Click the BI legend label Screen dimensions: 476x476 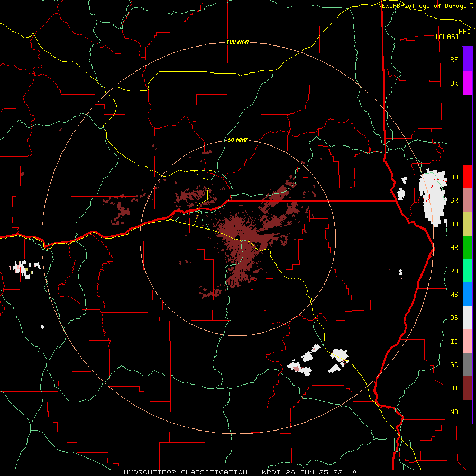(454, 388)
